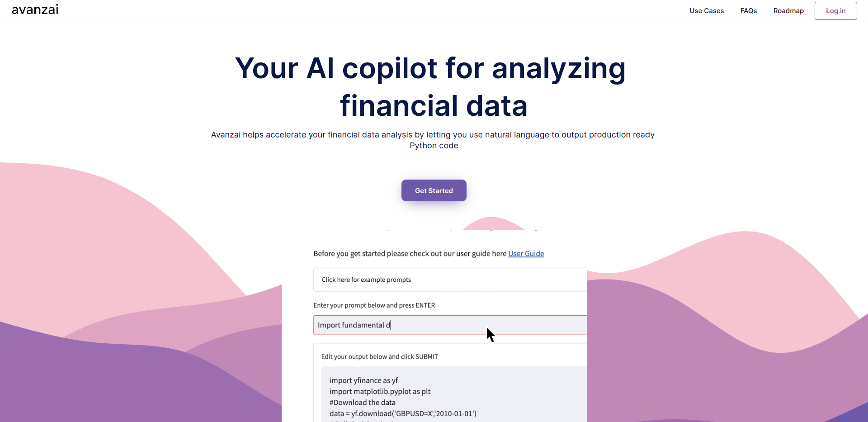Open the Use Cases menu item

707,11
